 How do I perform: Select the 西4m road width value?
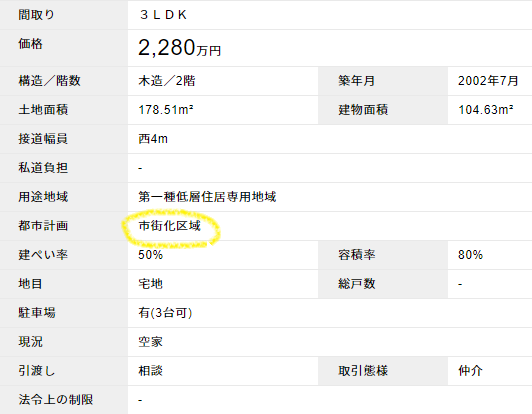point(153,139)
